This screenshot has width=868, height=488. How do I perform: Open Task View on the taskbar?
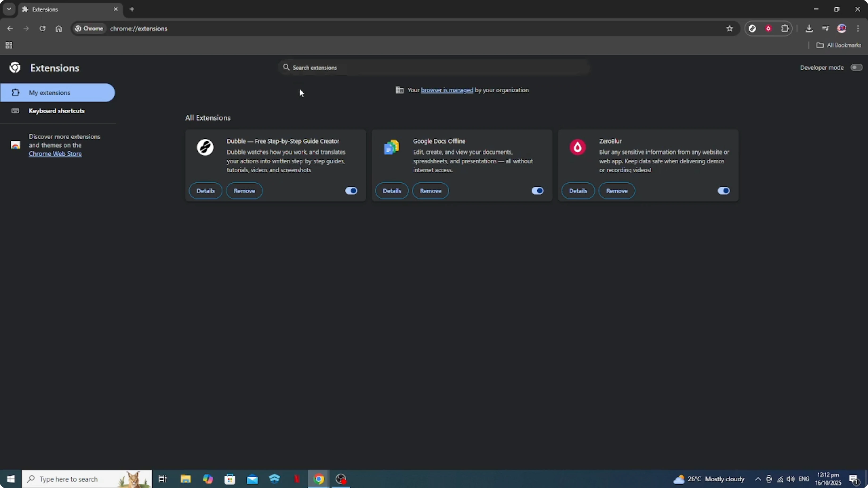point(163,479)
